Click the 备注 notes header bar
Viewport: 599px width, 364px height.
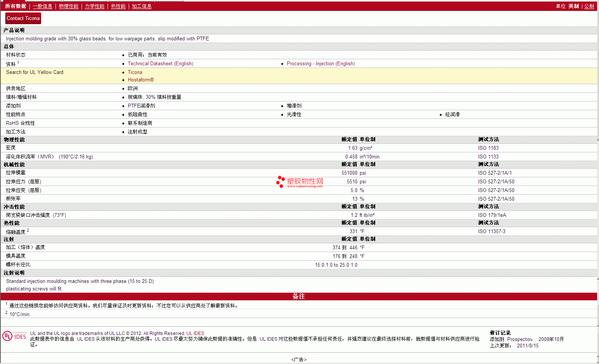pos(299,296)
